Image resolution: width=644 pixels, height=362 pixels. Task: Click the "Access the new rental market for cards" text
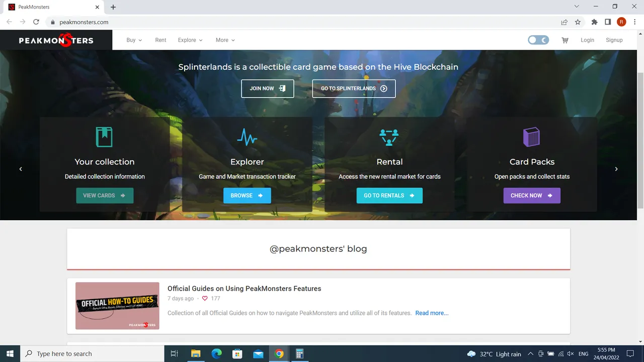389,176
